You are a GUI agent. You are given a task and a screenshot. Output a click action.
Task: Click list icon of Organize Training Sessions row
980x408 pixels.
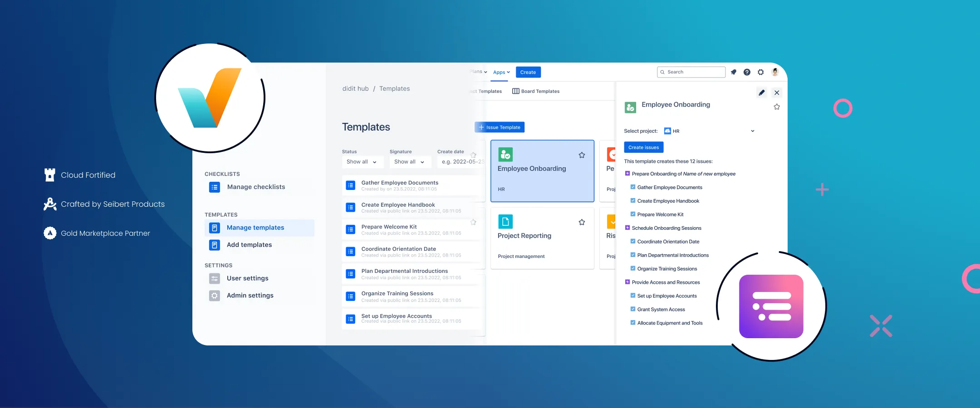(350, 296)
